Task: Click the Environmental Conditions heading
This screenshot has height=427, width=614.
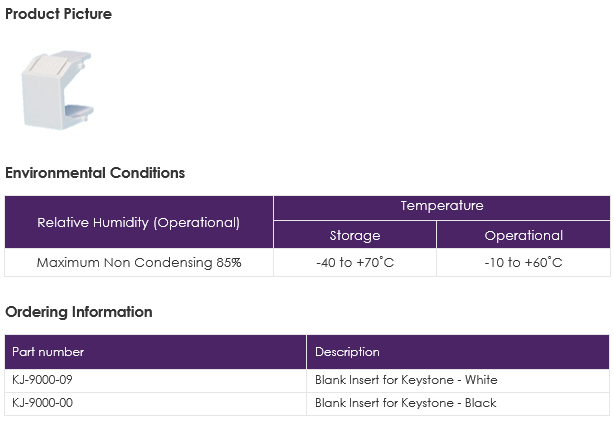Action: (95, 173)
